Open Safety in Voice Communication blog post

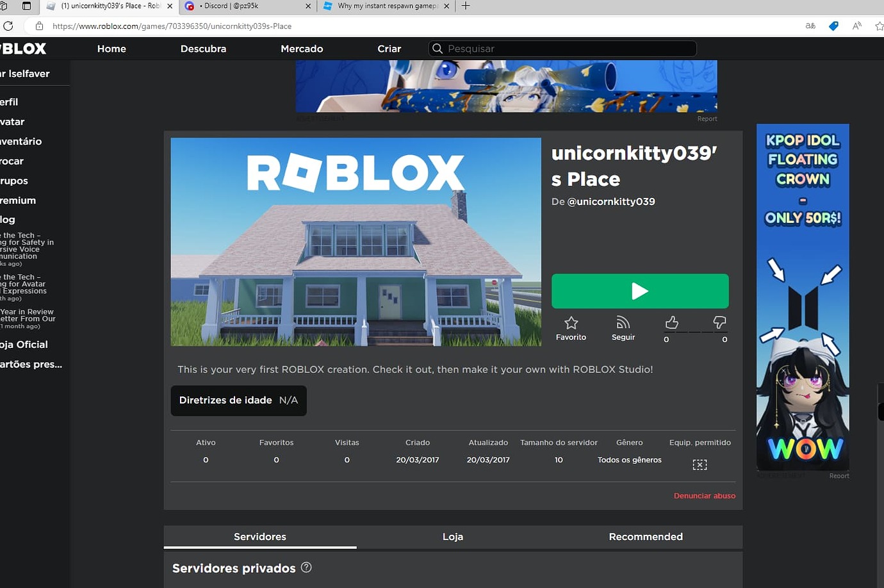tap(27, 249)
